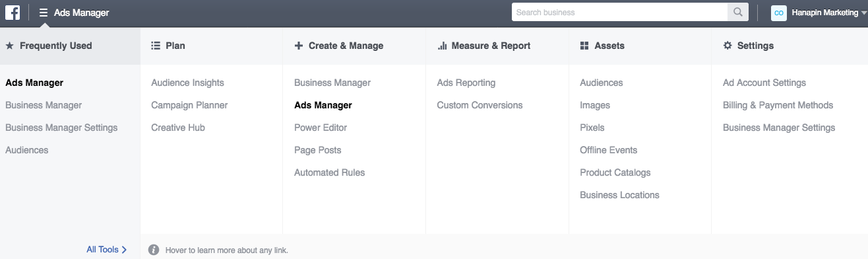868x259 pixels.
Task: Open Ads Reporting link
Action: point(466,83)
